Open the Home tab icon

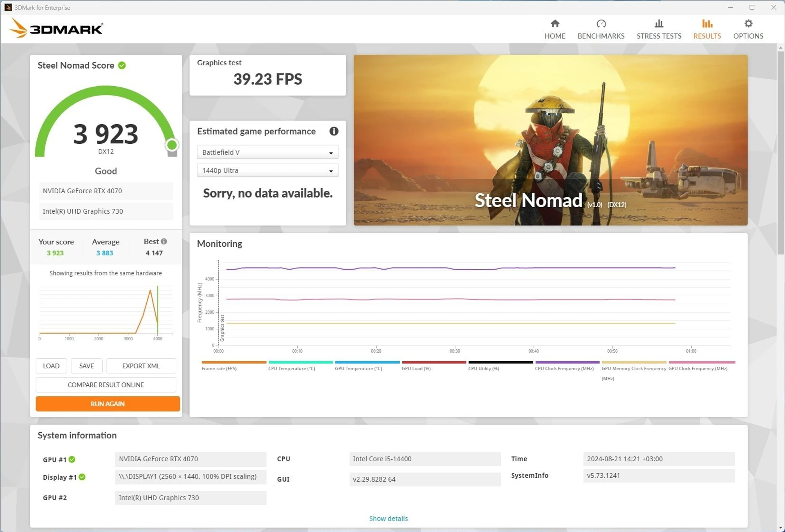(x=555, y=23)
